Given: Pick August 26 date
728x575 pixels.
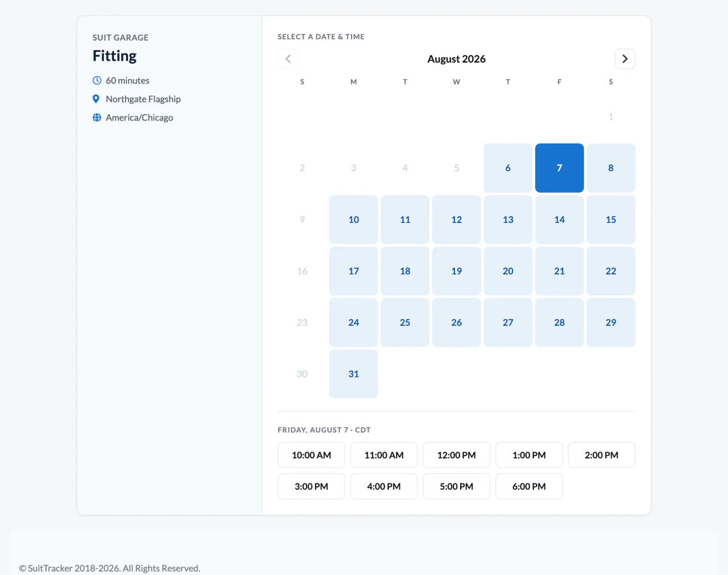Looking at the screenshot, I should (x=457, y=322).
